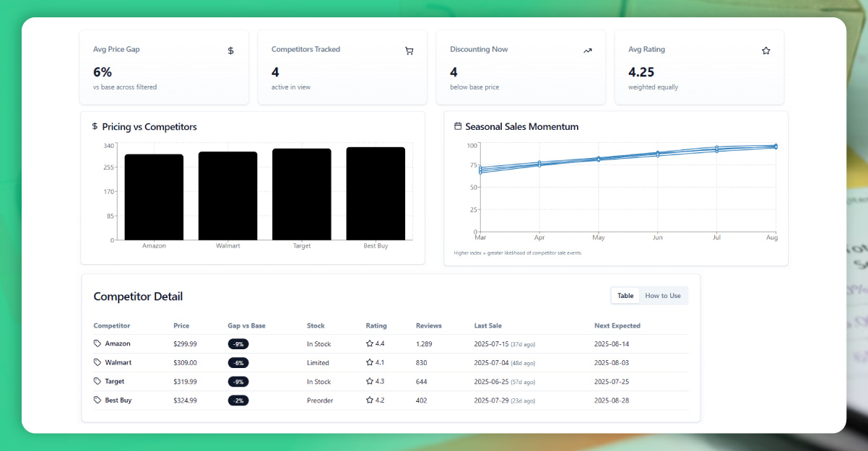Click the -6% gap badge for Walmart
The height and width of the screenshot is (451, 868).
click(x=238, y=363)
